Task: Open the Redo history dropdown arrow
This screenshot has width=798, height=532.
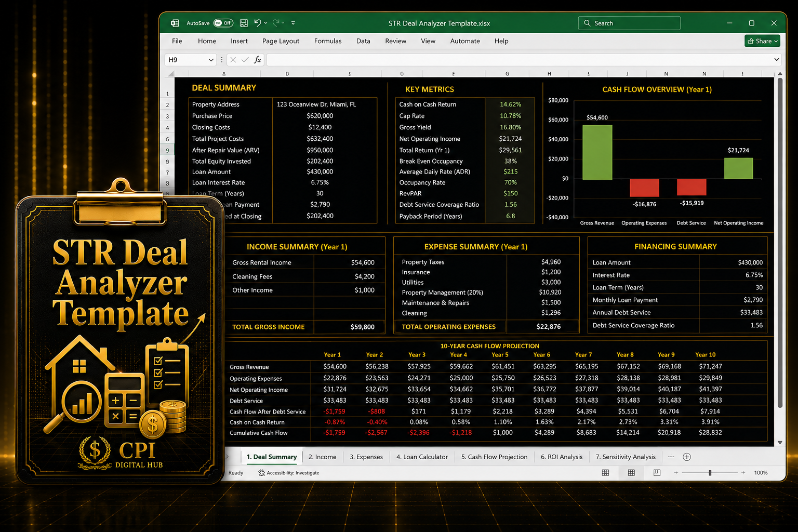Action: (x=283, y=23)
